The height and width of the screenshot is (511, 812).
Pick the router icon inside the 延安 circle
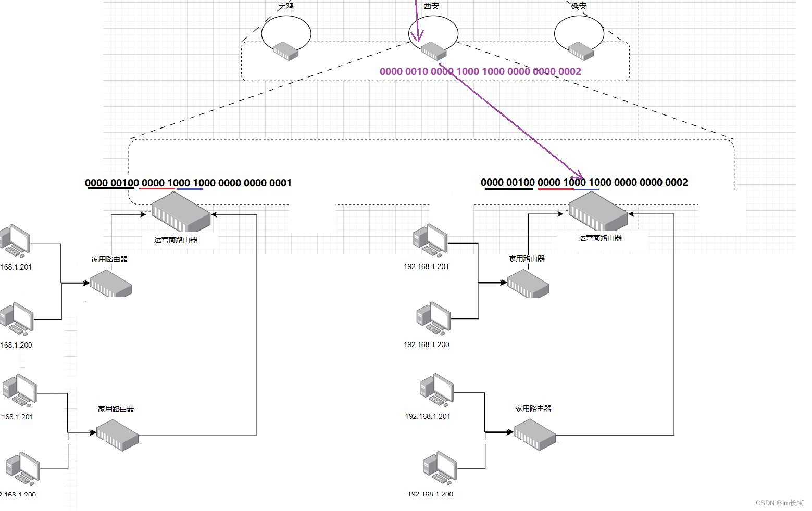point(581,51)
